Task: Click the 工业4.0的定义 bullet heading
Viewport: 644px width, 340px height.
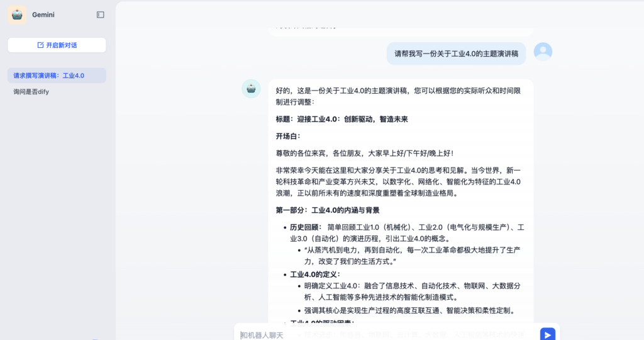Action: click(x=314, y=275)
